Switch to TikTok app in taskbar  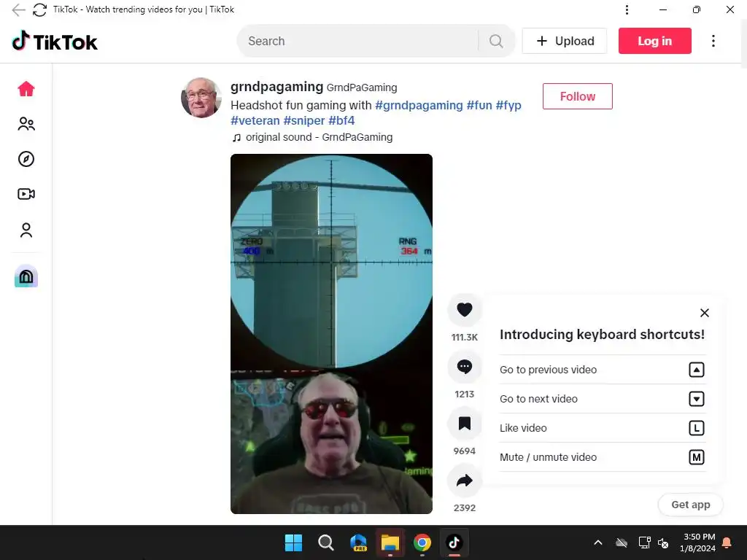point(454,542)
